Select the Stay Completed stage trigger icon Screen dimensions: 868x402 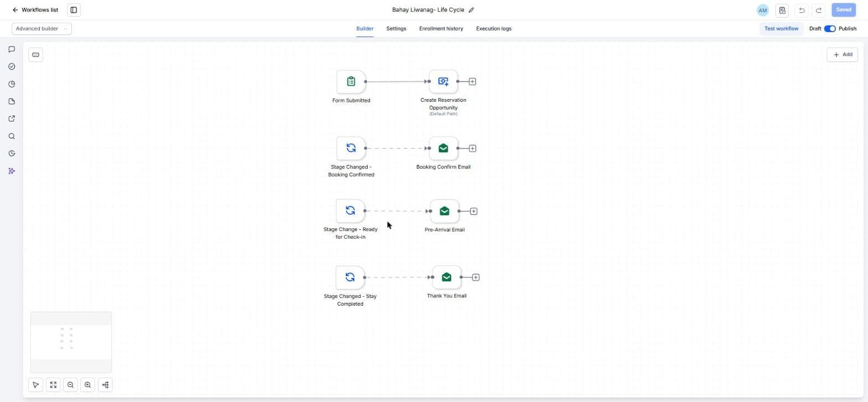point(350,277)
